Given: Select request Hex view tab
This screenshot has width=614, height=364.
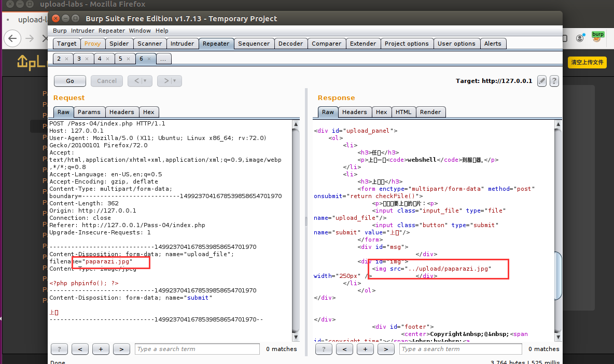Looking at the screenshot, I should 149,113.
